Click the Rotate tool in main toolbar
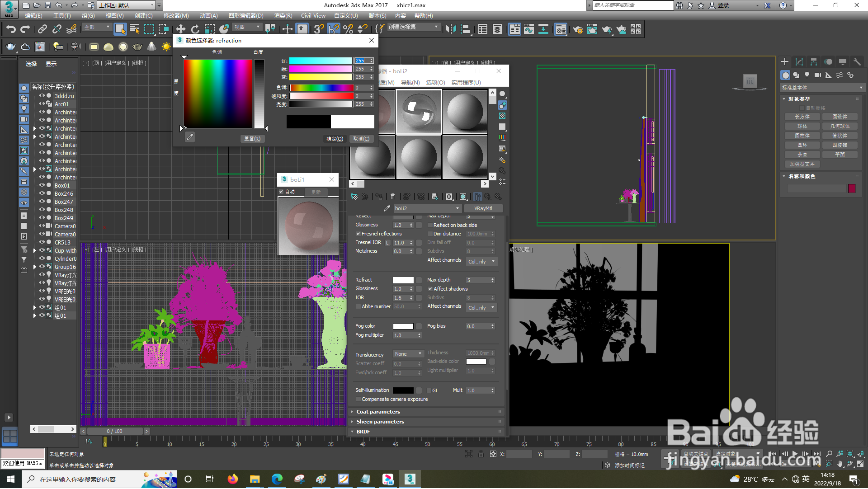 (195, 29)
